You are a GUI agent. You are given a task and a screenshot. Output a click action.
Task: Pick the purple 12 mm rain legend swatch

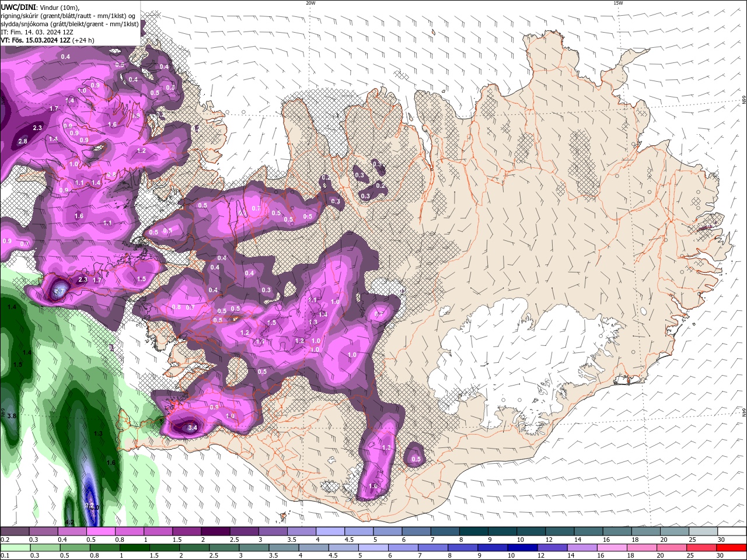pyautogui.click(x=553, y=548)
